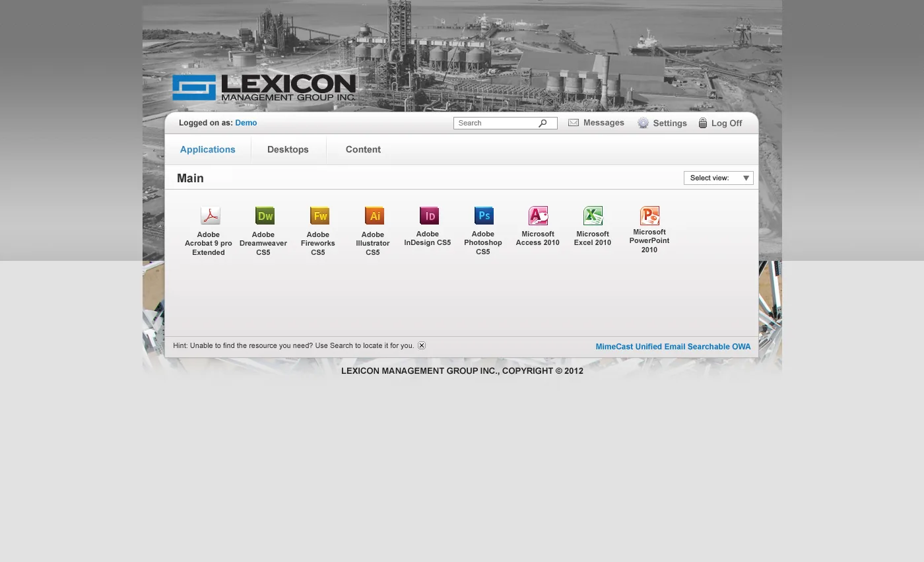Click the Demo username link

(x=246, y=123)
